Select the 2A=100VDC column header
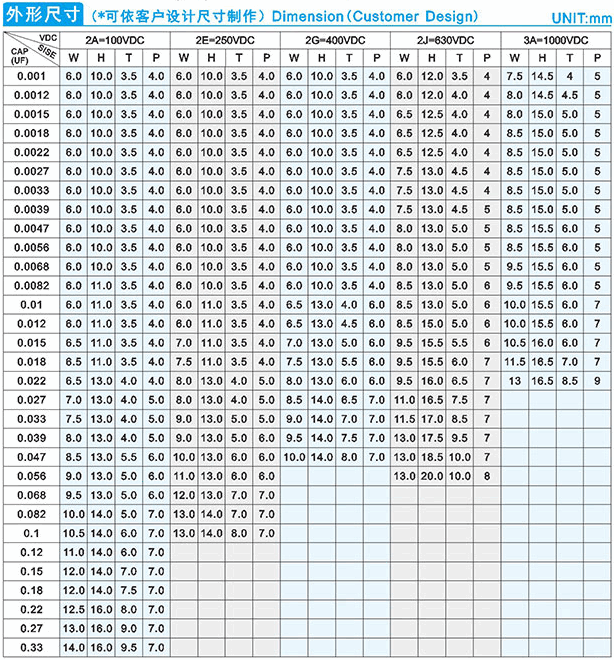This screenshot has width=614, height=660. coord(115,38)
